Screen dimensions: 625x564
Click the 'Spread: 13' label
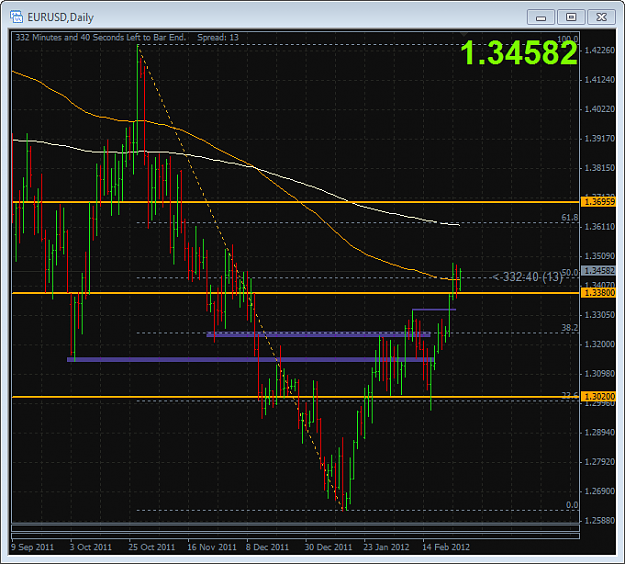tap(218, 37)
